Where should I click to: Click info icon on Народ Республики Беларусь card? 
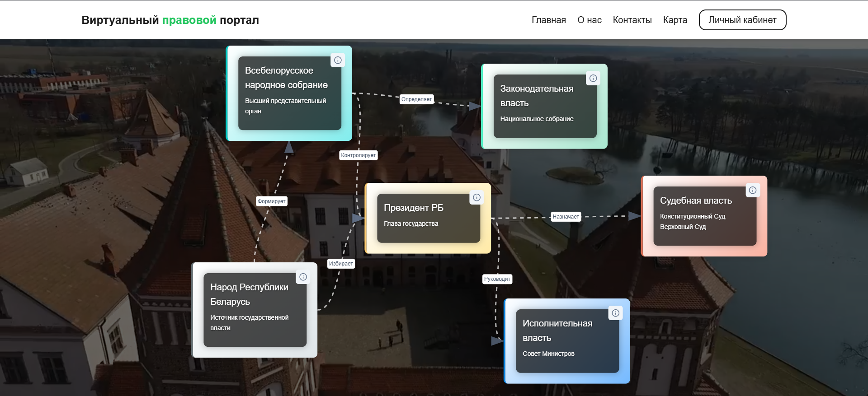coord(303,277)
